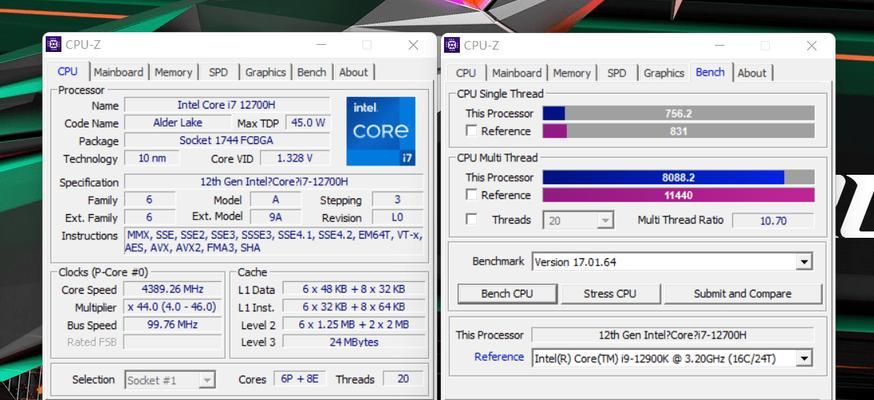
Task: Enable the Single Thread Reference checkbox
Action: 472,130
